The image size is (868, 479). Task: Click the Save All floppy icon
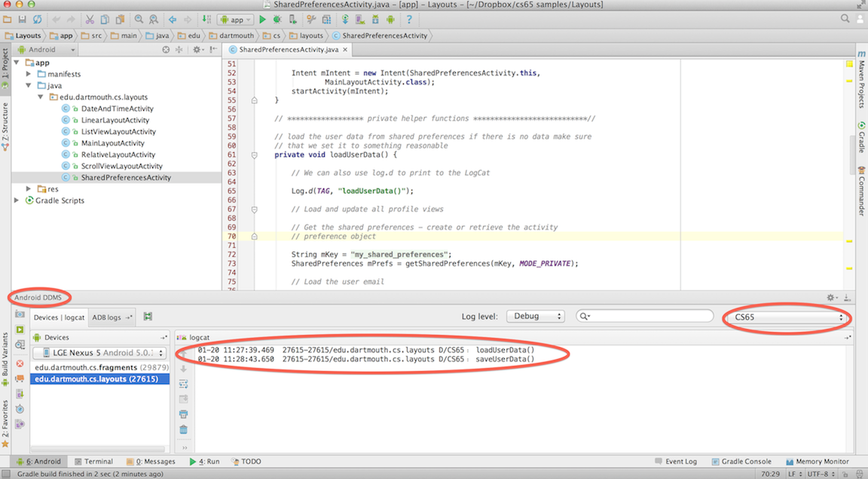(x=22, y=20)
